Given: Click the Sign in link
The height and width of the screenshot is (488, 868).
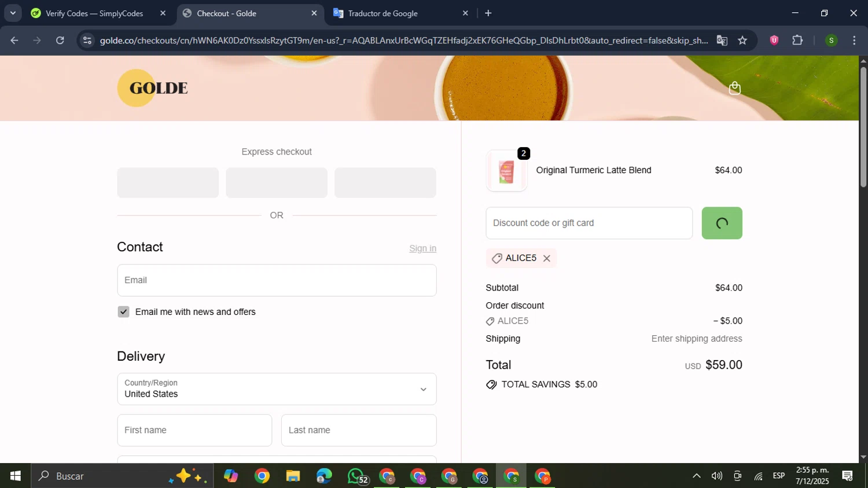Looking at the screenshot, I should (422, 248).
